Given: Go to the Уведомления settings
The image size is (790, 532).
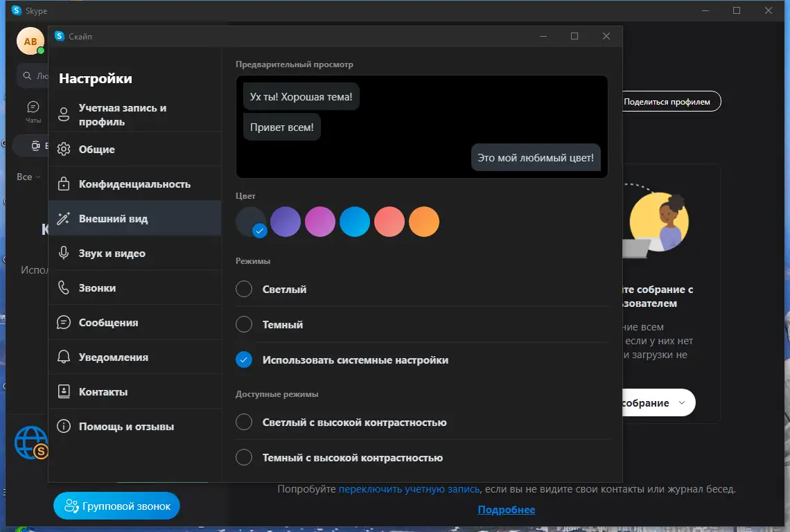Looking at the screenshot, I should [135, 357].
